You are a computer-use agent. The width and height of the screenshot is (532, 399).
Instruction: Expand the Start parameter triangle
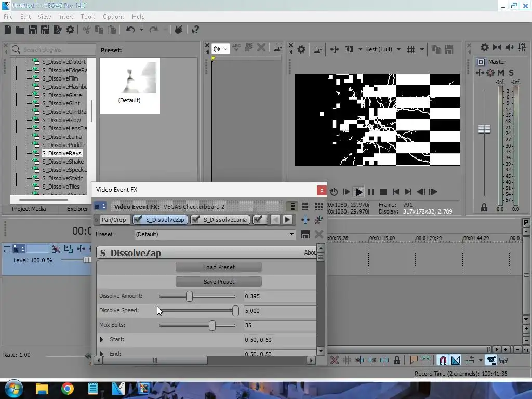[x=102, y=339]
